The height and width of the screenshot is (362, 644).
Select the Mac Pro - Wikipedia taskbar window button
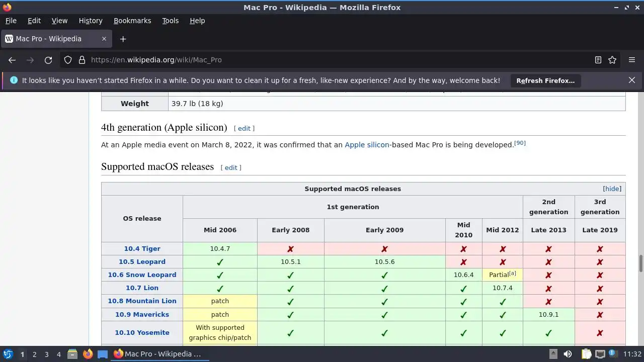(160, 354)
